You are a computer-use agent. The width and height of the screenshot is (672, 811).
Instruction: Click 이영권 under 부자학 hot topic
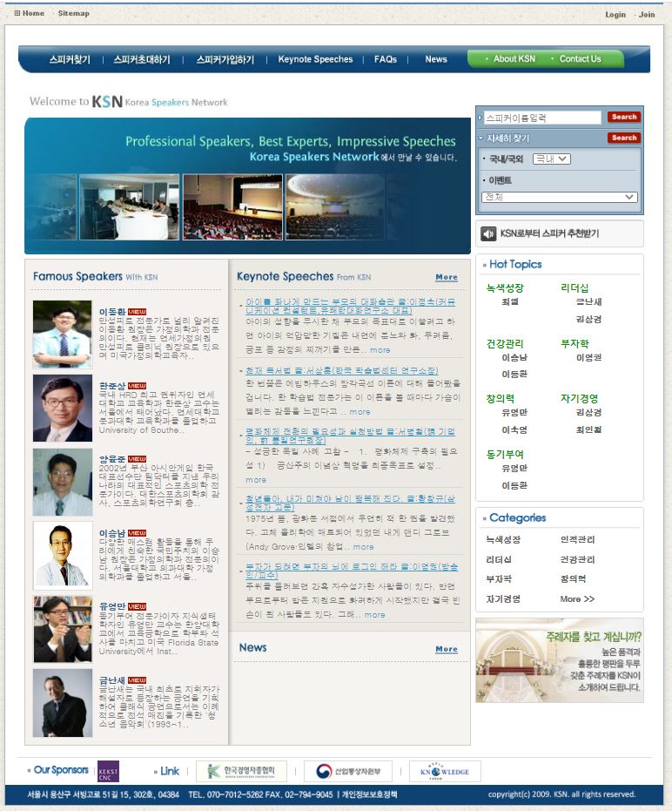(588, 358)
